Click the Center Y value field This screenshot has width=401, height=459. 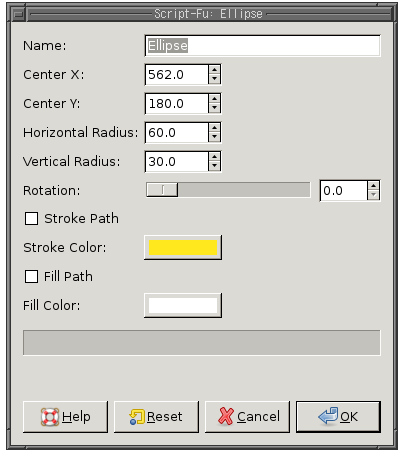coord(177,104)
